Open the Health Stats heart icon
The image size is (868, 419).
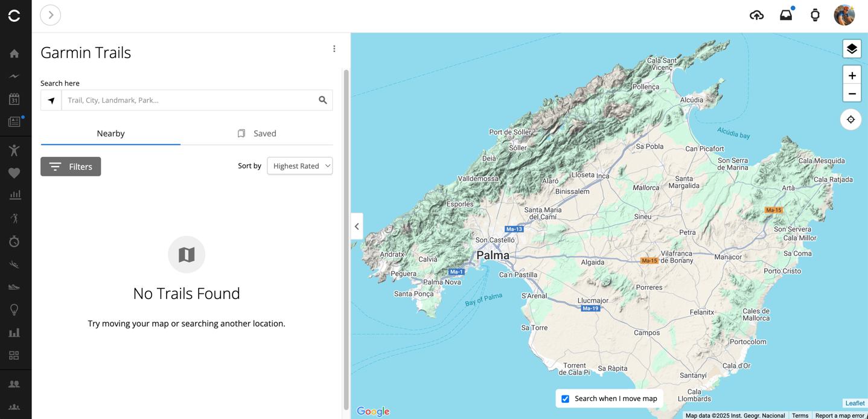pyautogui.click(x=14, y=173)
